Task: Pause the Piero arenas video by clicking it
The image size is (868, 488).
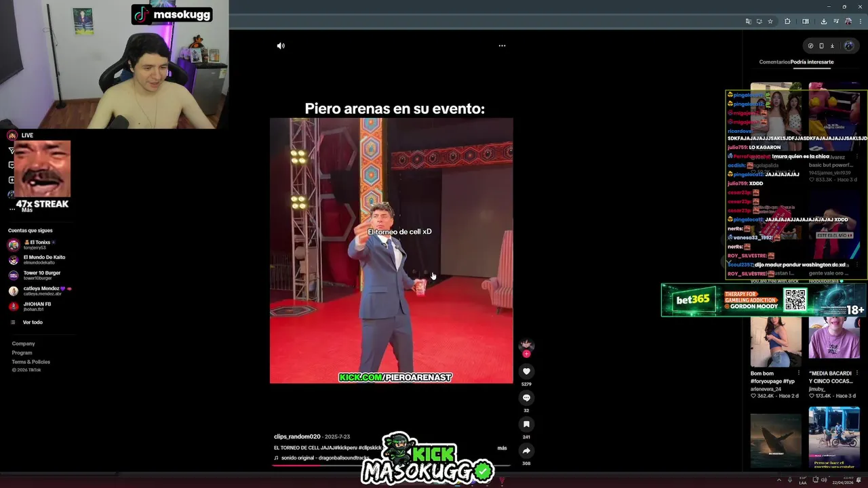Action: (391, 251)
